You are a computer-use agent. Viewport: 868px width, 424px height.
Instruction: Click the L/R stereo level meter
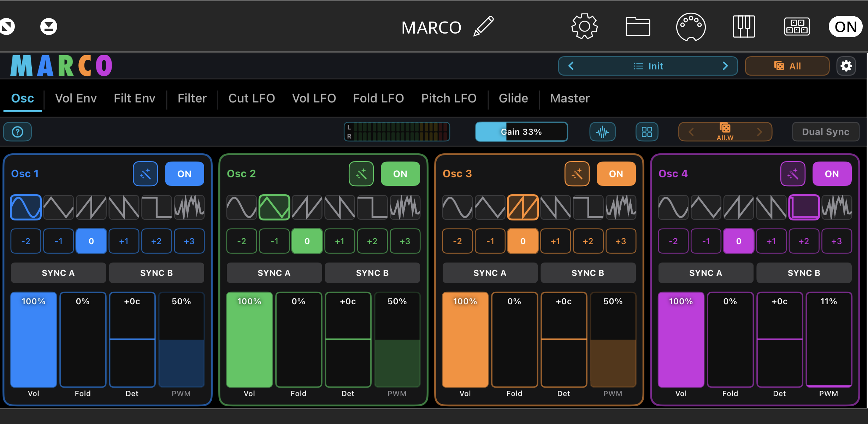tap(397, 132)
